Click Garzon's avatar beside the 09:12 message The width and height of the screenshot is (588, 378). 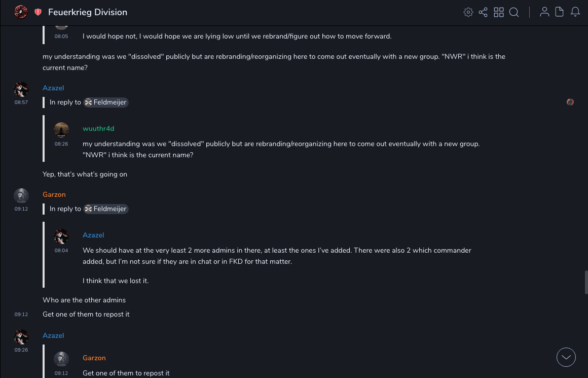click(21, 196)
